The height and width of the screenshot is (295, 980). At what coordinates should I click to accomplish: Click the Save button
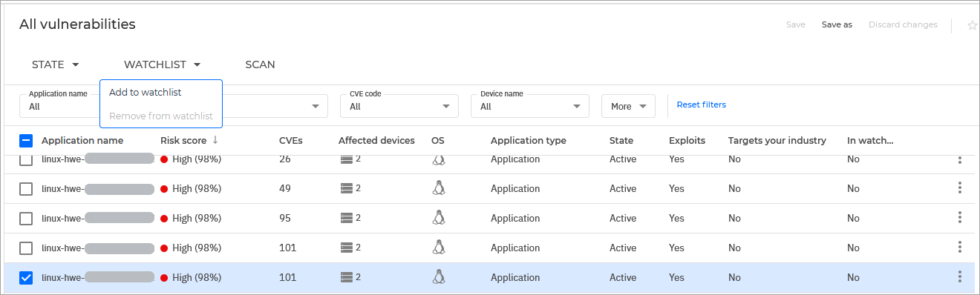tap(796, 24)
